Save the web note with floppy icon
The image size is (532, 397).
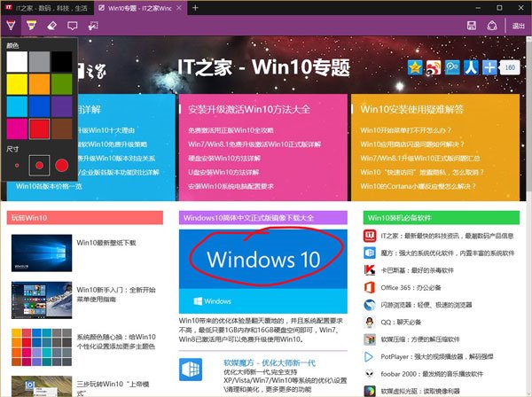pos(470,26)
